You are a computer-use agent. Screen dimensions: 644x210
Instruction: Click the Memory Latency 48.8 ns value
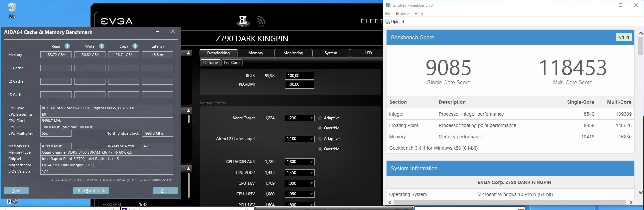[158, 55]
